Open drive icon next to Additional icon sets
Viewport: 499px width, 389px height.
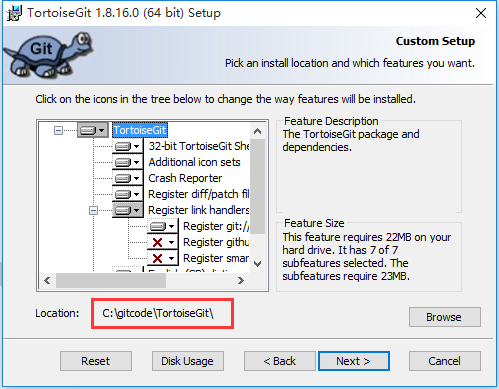[127, 162]
